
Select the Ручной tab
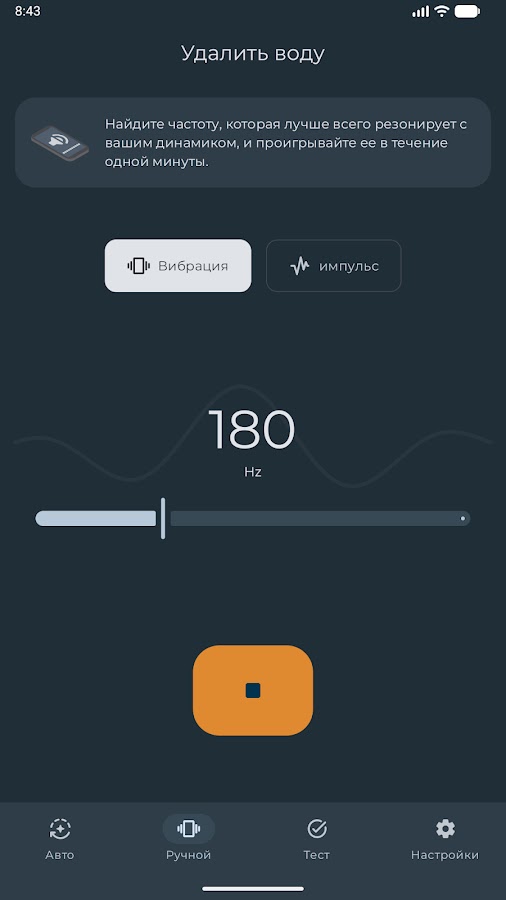pyautogui.click(x=189, y=839)
